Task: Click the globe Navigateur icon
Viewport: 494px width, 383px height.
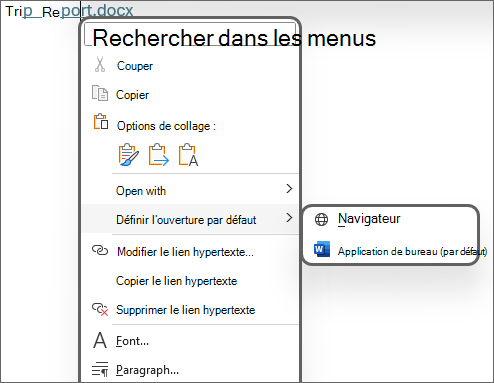Action: click(x=321, y=219)
